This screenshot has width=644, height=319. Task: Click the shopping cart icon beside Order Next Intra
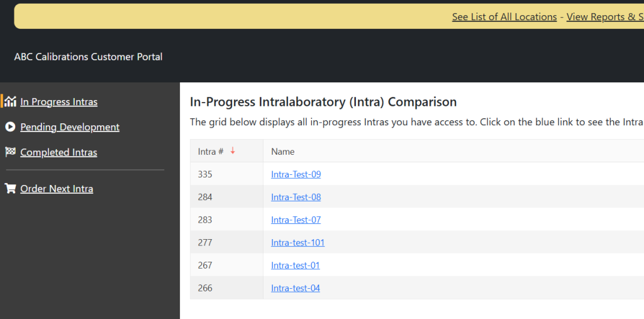tap(10, 188)
